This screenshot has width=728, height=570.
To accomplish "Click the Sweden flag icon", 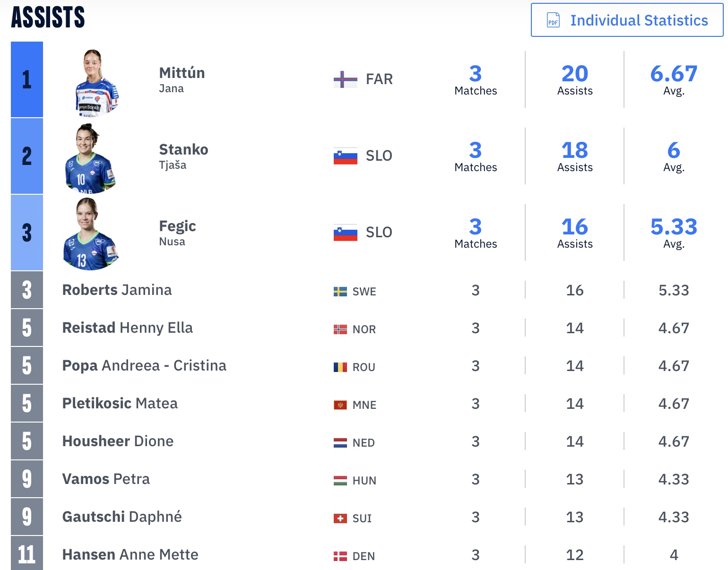I will (x=340, y=292).
